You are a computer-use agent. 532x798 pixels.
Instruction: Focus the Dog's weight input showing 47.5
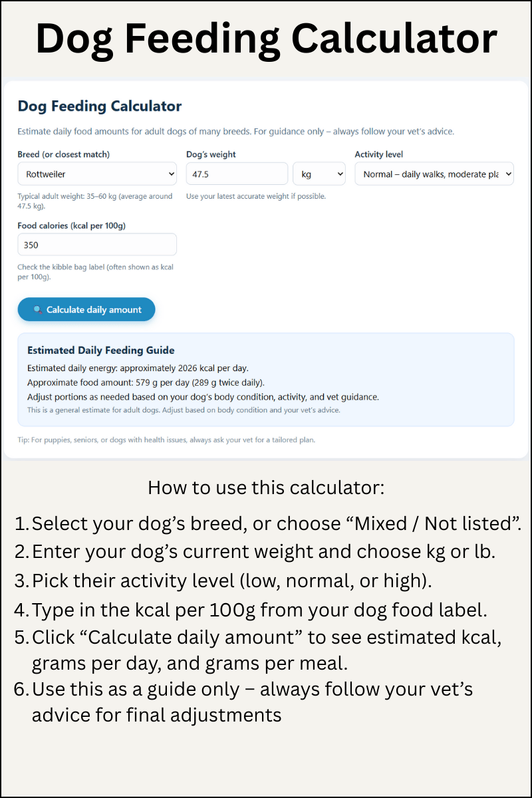237,174
